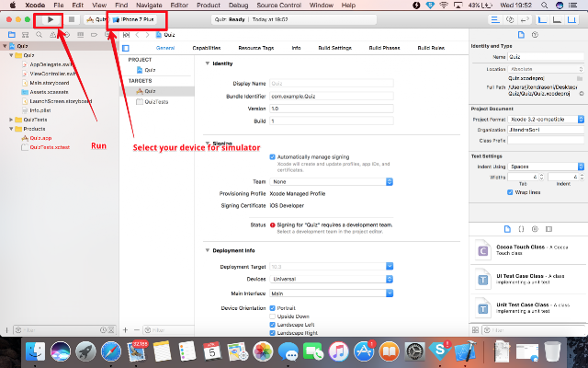Choose iPhone 7 Plus simulator destination
Viewport: 588px width, 368px height.
click(137, 19)
